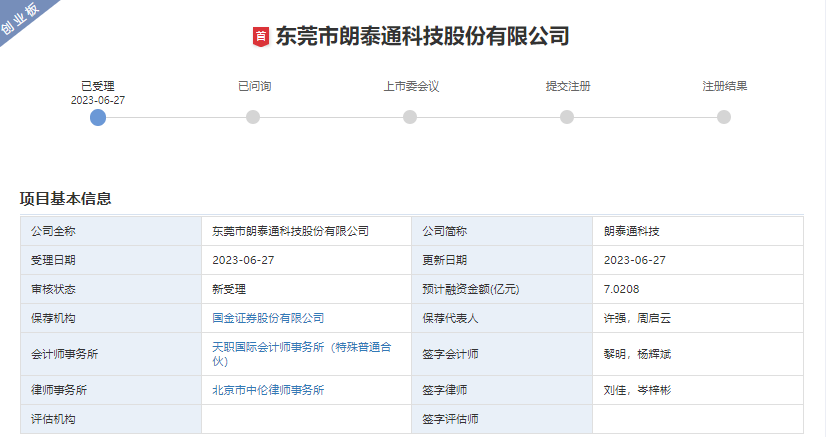Click the 评估机构 label cell
The height and width of the screenshot is (437, 826).
tap(111, 419)
